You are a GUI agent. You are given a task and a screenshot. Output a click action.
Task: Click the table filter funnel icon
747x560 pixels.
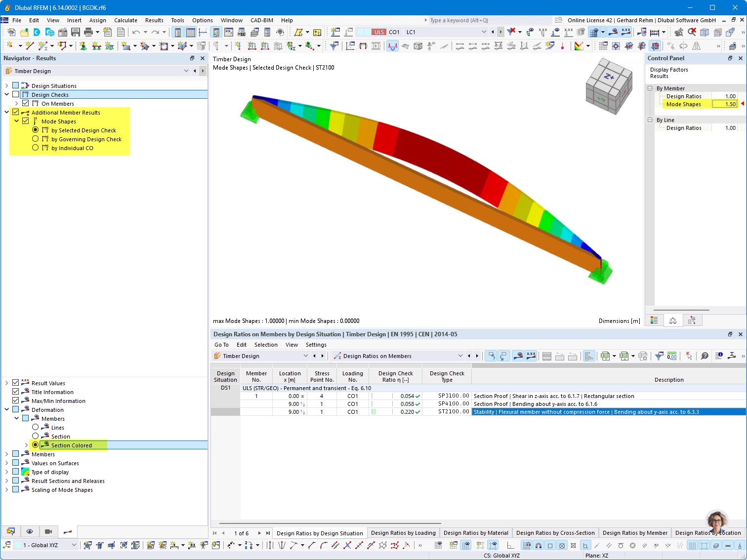click(659, 356)
